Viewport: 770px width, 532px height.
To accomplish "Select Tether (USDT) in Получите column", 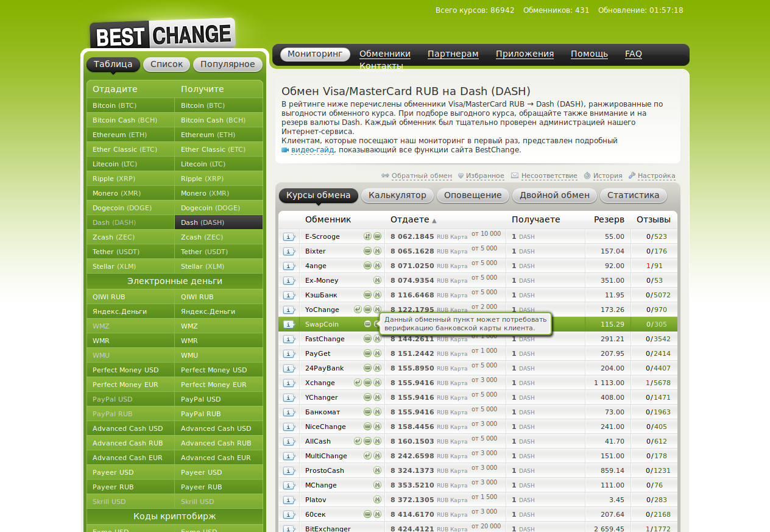I will click(219, 252).
